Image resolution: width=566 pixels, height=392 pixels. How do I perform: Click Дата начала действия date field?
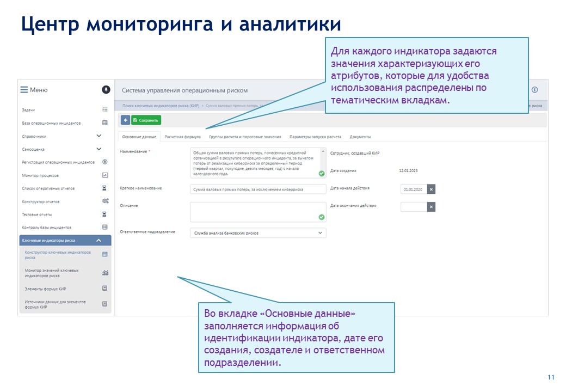[414, 189]
